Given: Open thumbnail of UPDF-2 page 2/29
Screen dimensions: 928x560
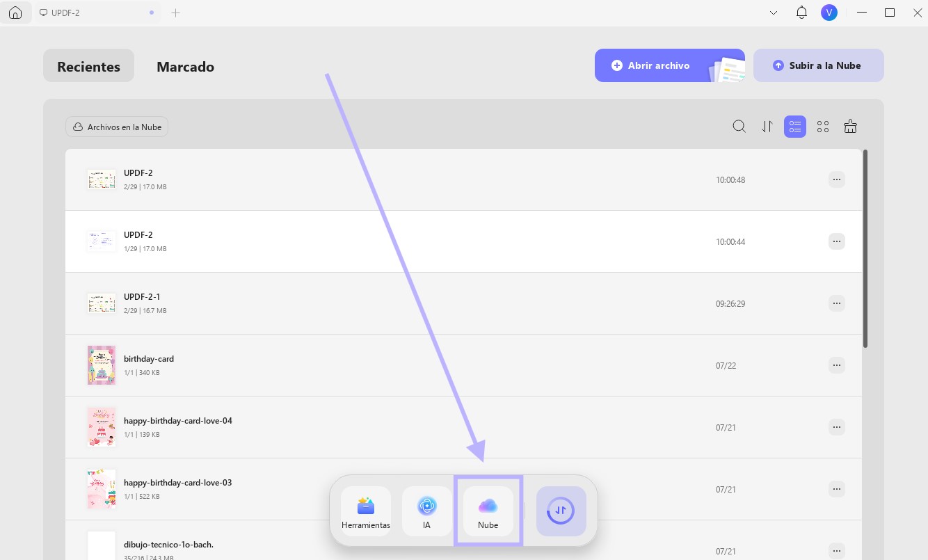Looking at the screenshot, I should click(x=102, y=179).
